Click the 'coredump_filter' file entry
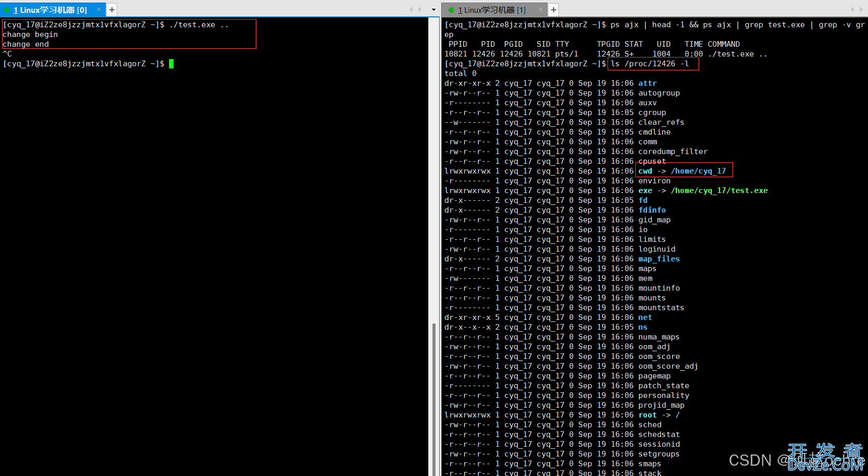The image size is (868, 476). (673, 151)
